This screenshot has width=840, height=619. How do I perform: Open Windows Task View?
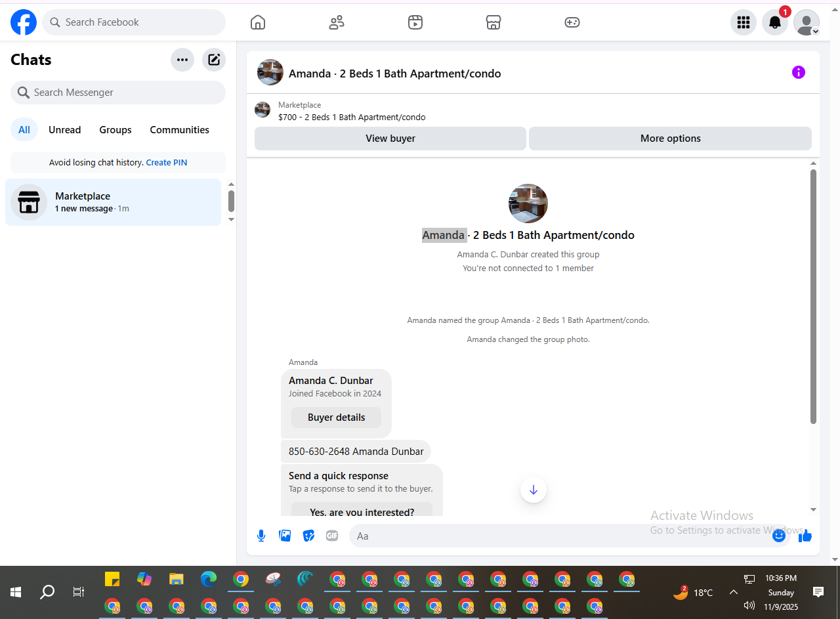pos(79,592)
